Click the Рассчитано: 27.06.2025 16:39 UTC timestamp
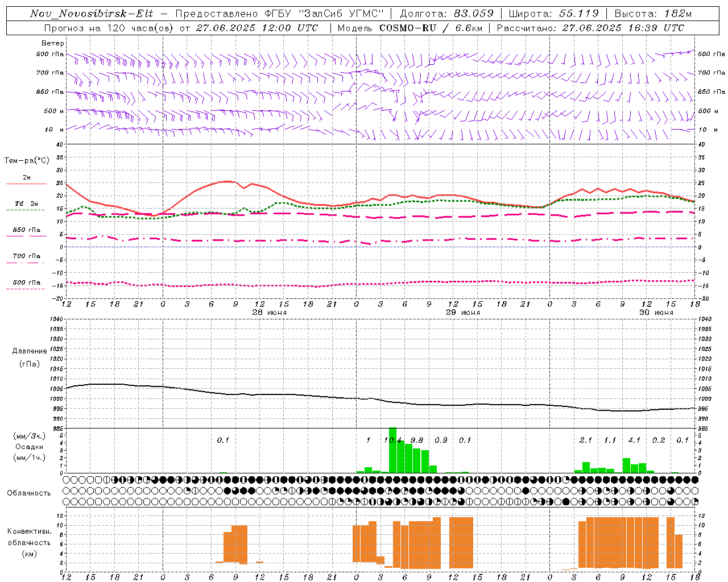Viewport: 728px width, 582px height. (x=590, y=28)
